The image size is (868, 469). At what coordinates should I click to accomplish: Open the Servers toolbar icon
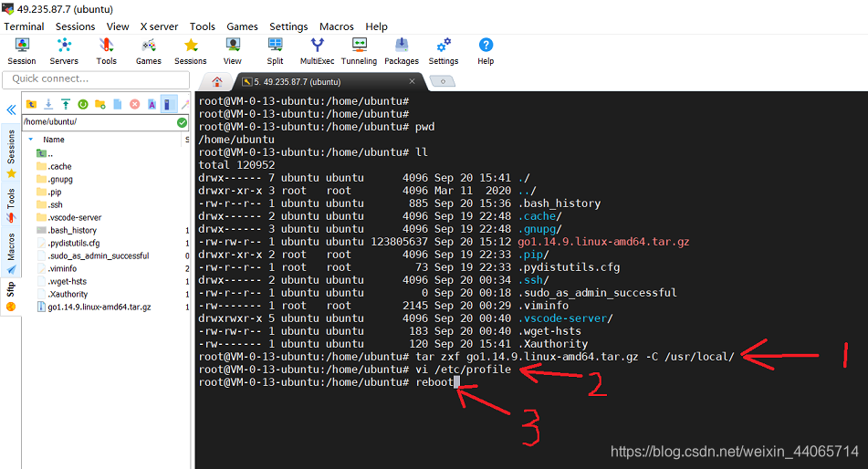(x=64, y=51)
